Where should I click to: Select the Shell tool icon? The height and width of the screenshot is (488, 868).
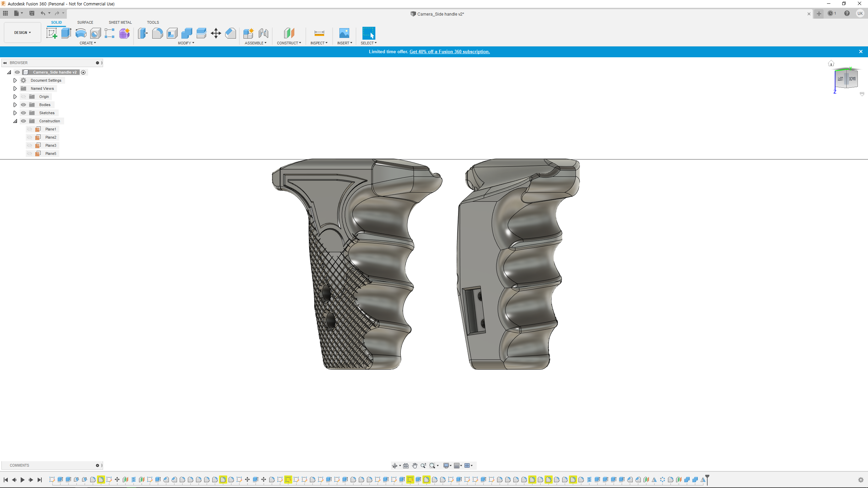coord(172,33)
